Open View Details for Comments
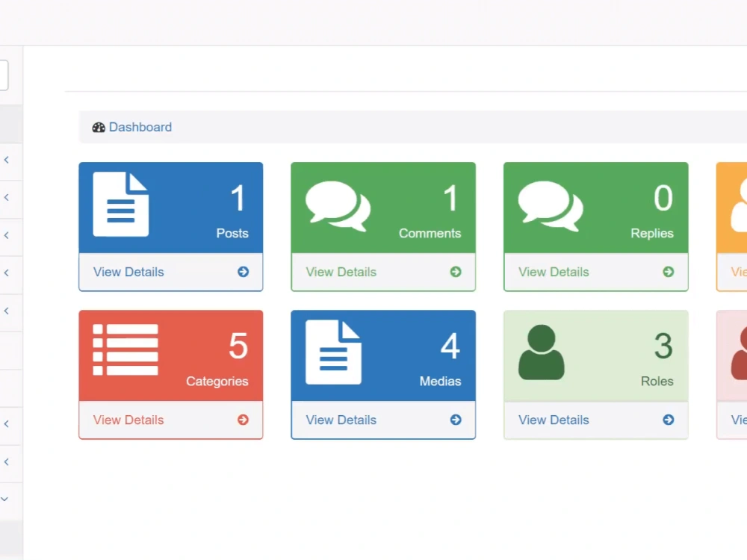Screen dimensions: 747x560 pos(341,272)
